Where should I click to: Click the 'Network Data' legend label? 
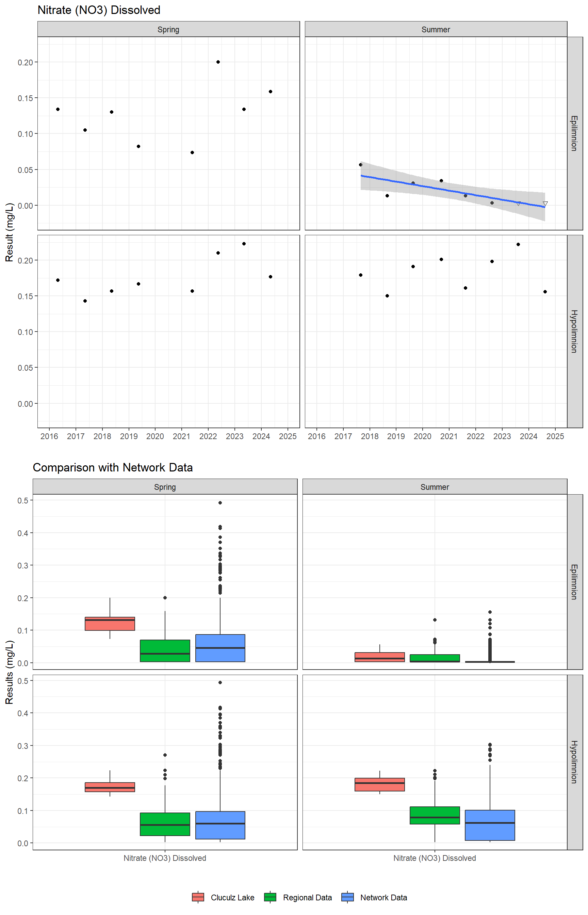pos(384,897)
